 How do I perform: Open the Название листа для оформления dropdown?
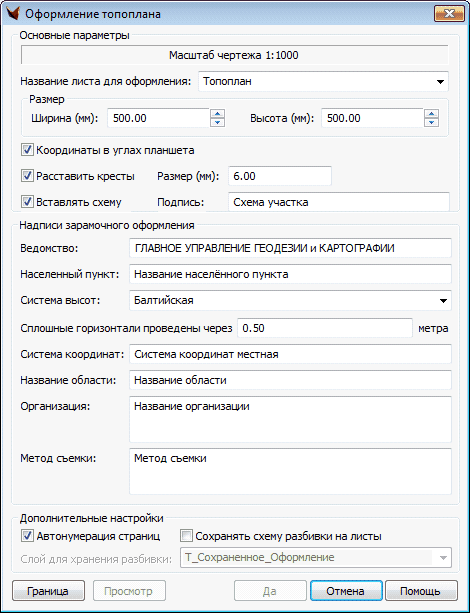pos(323,82)
